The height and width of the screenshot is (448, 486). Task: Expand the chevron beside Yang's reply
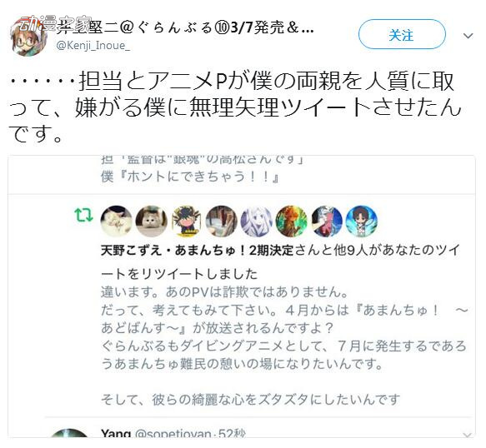468,436
